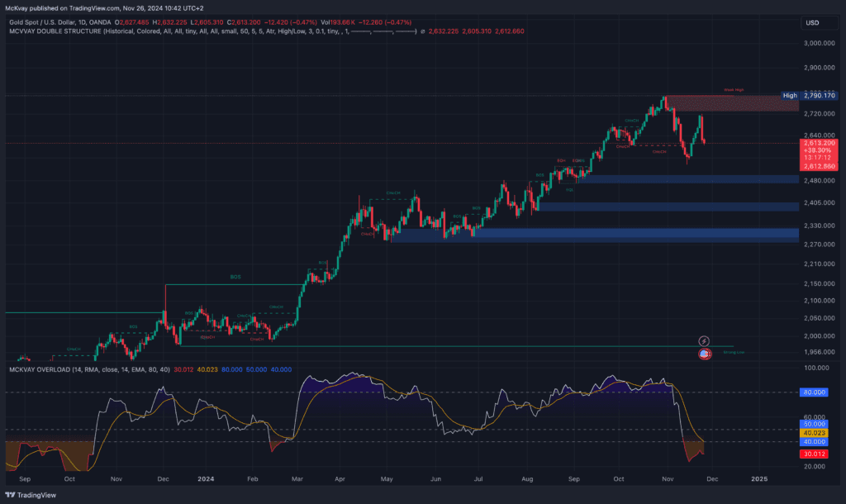
Task: Click the lightning bolt instant-trading icon on the chart
Action: pos(704,340)
